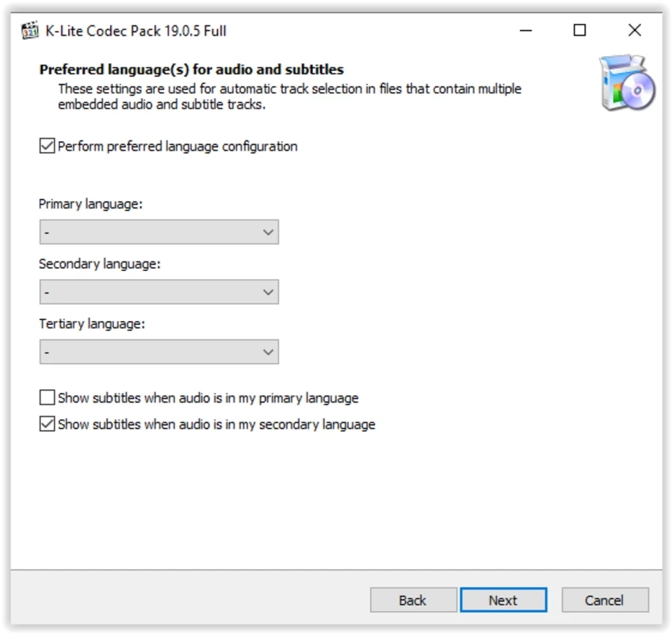
Task: Uncheck Show subtitles for secondary language audio
Action: point(48,424)
